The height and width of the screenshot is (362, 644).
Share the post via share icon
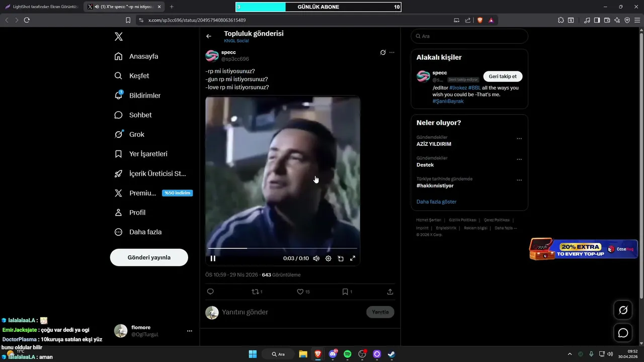pyautogui.click(x=390, y=292)
